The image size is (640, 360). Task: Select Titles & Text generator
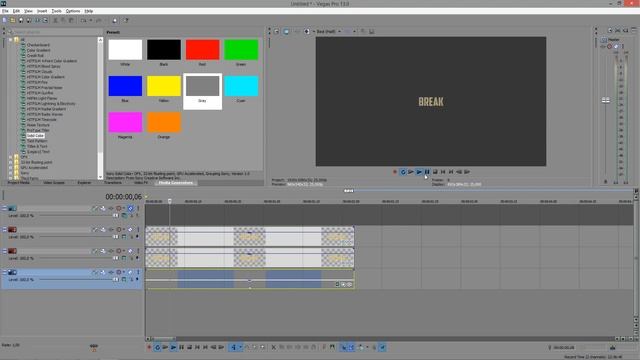(x=37, y=146)
